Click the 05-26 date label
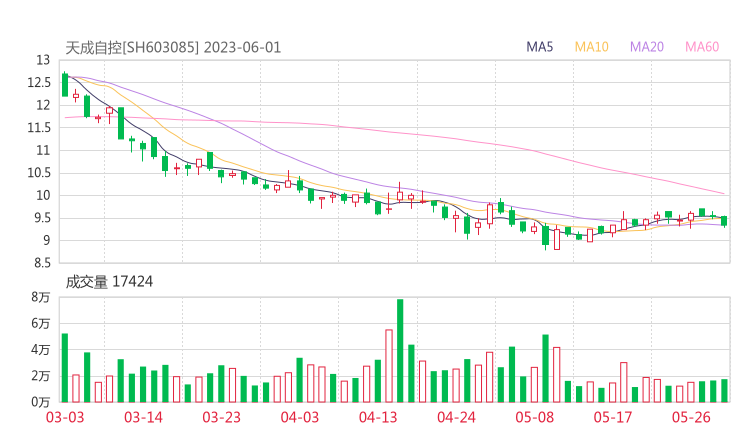 point(691,417)
